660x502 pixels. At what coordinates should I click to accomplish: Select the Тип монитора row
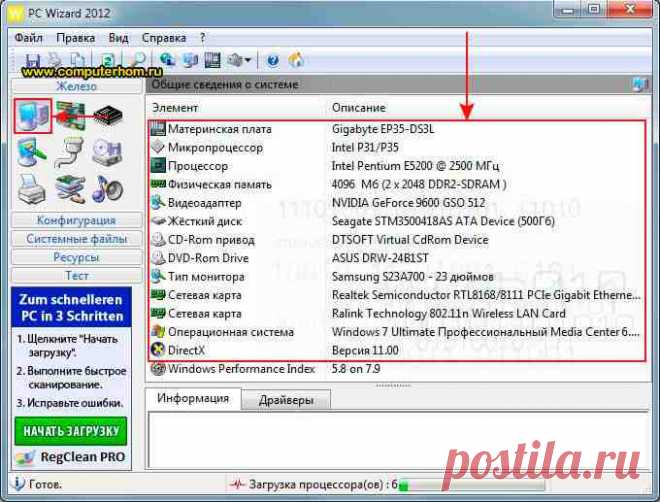tap(397, 277)
